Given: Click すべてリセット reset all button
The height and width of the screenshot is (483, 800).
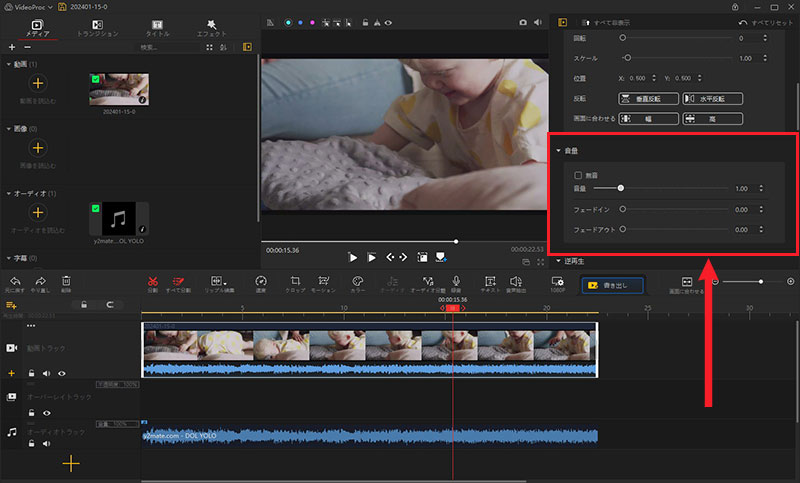Looking at the screenshot, I should click(765, 22).
